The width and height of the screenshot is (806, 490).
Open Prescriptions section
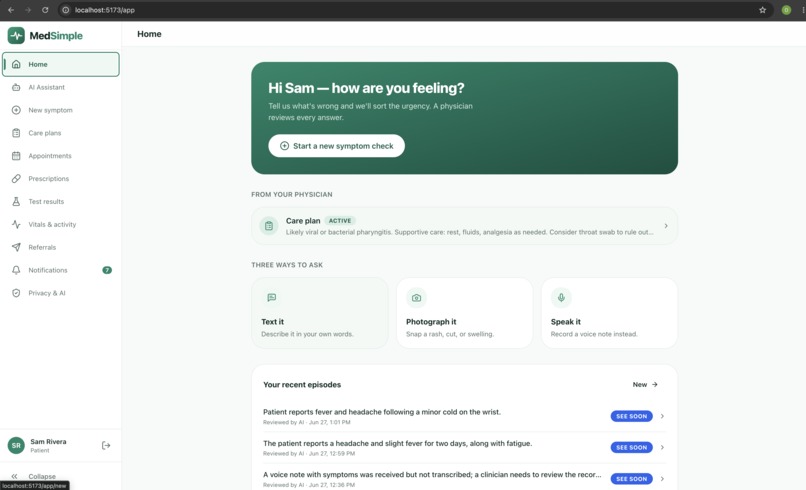coord(61,179)
